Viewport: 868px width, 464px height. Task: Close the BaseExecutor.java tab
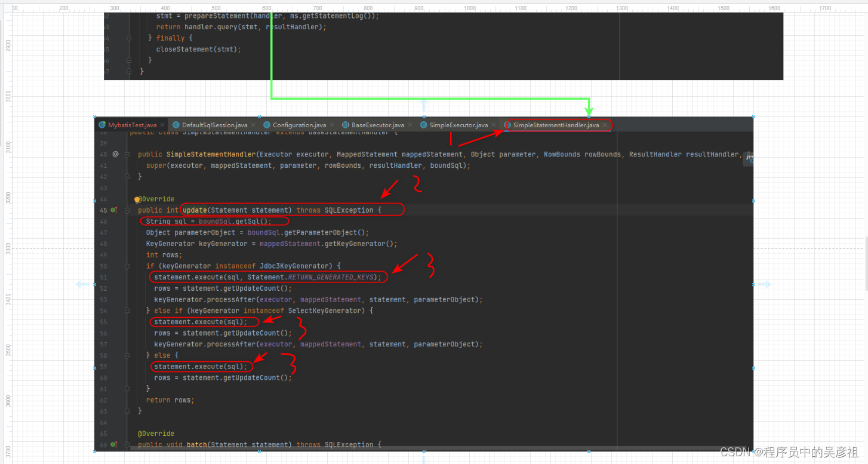click(409, 125)
